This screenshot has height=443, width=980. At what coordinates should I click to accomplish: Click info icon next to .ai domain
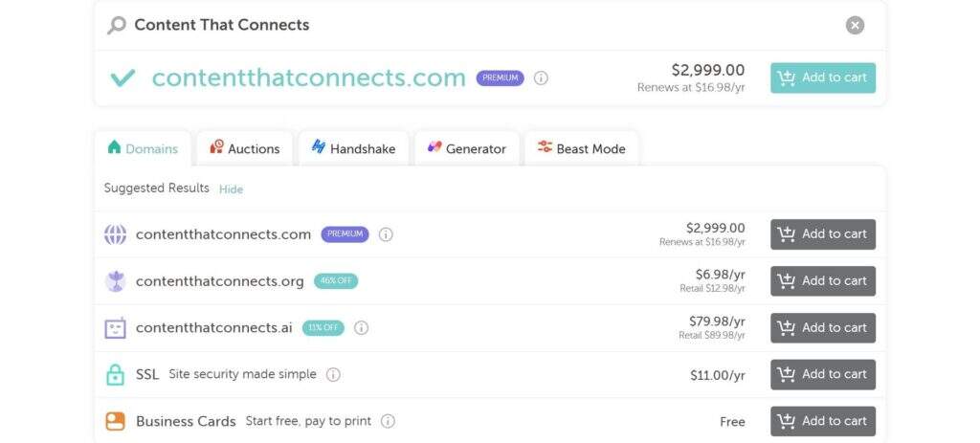point(361,328)
